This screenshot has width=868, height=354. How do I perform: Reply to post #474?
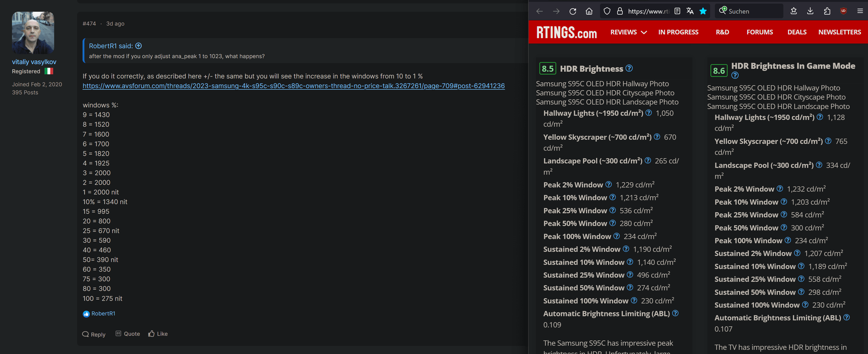[x=94, y=334]
